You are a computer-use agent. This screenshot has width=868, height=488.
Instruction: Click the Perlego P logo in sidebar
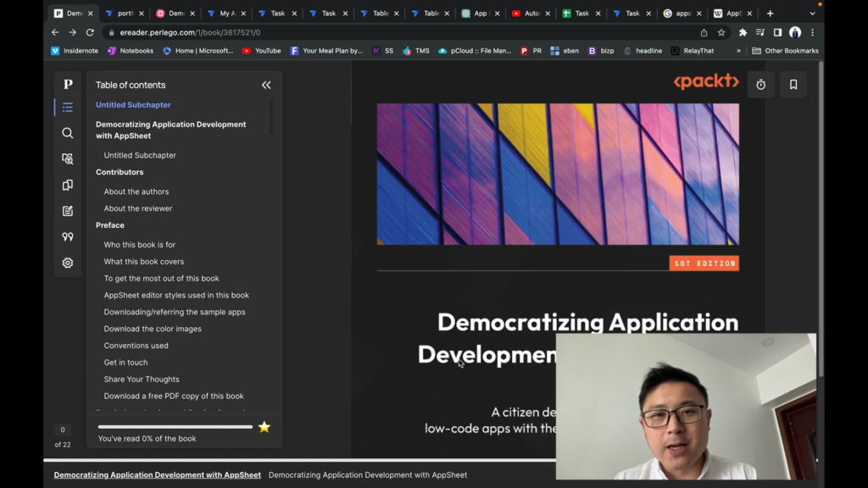[68, 84]
